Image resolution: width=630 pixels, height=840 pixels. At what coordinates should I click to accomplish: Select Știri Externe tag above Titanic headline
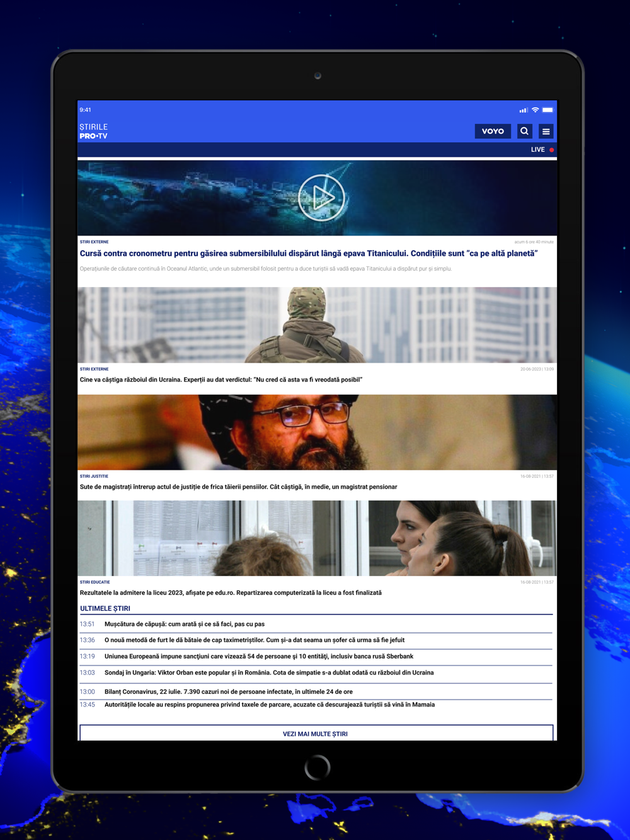coord(94,242)
